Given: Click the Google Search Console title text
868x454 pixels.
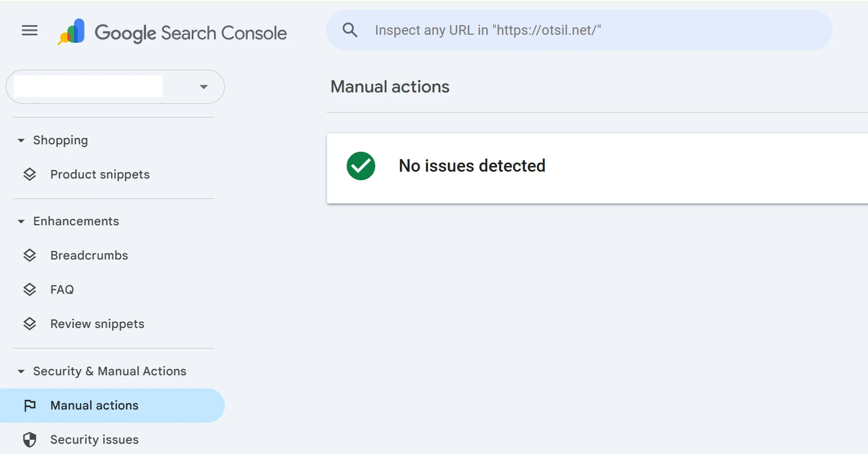Looking at the screenshot, I should pos(191,33).
